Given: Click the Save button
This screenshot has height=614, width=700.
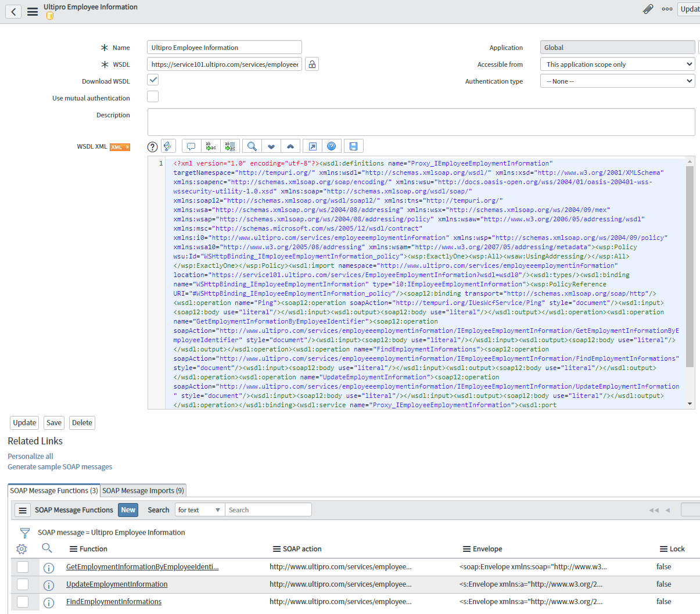Looking at the screenshot, I should [54, 423].
